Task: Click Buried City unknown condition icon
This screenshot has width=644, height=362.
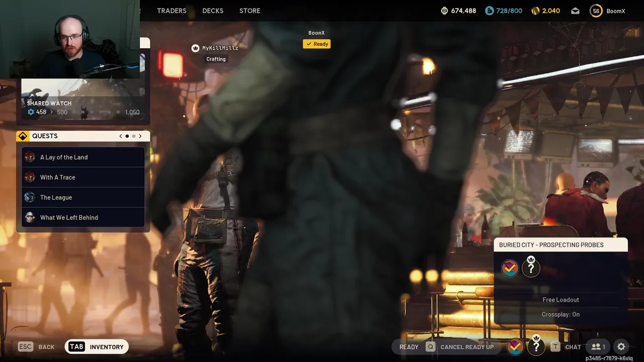Action: [x=531, y=268]
